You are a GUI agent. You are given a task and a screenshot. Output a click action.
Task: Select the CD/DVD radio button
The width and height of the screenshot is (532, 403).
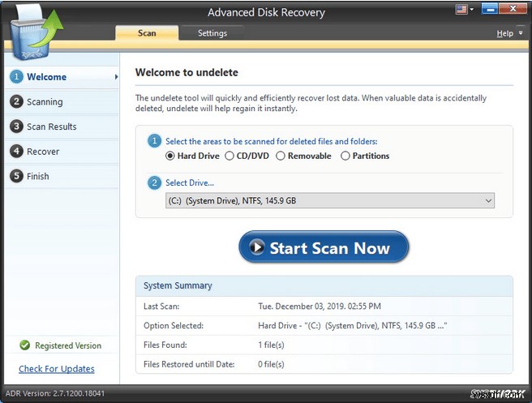pyautogui.click(x=230, y=156)
